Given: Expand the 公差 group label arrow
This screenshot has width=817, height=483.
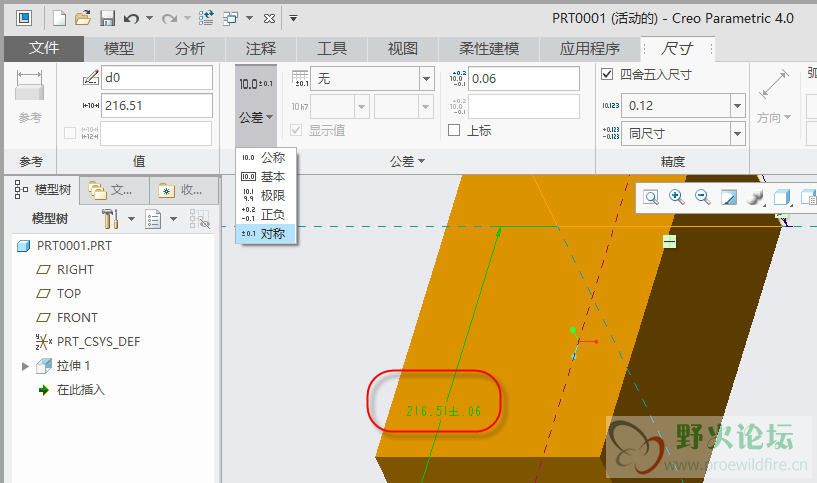Looking at the screenshot, I should click(x=421, y=162).
